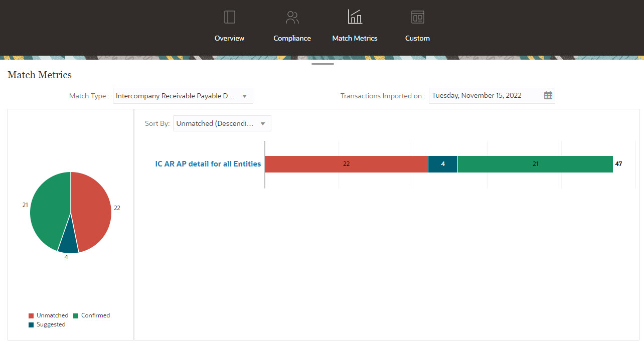Click the Match Metrics page heading
The height and width of the screenshot is (343, 644).
click(x=40, y=75)
